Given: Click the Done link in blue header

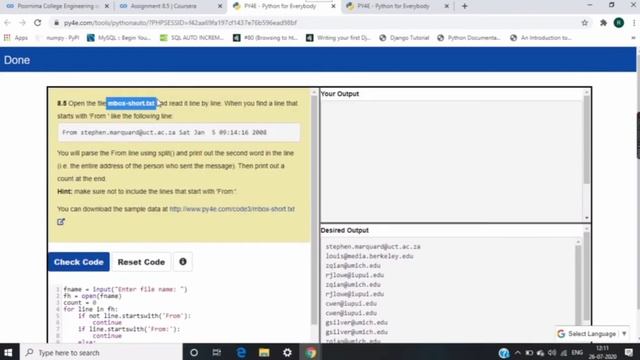Looking at the screenshot, I should click(17, 60).
